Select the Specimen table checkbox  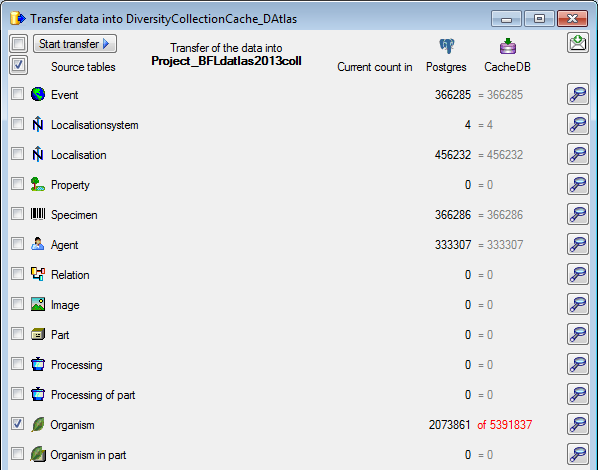point(17,214)
